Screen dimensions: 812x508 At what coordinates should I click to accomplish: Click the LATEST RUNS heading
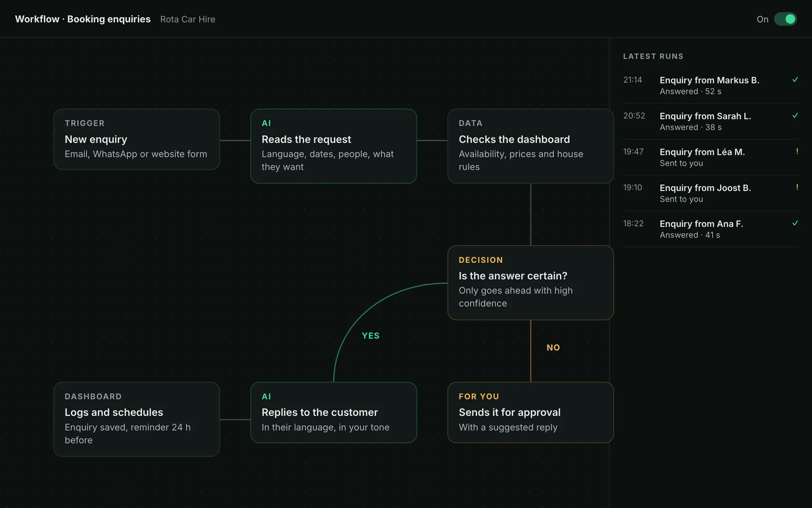coord(653,56)
